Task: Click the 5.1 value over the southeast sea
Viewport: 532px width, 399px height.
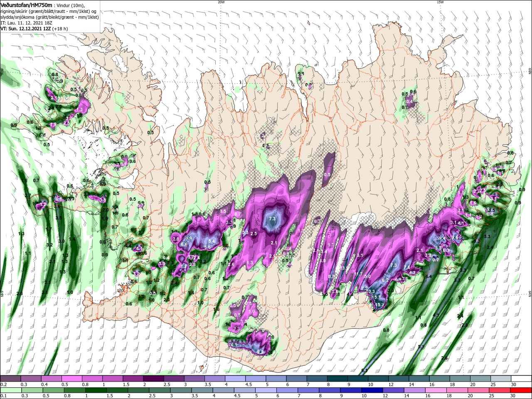Action: coord(421,347)
